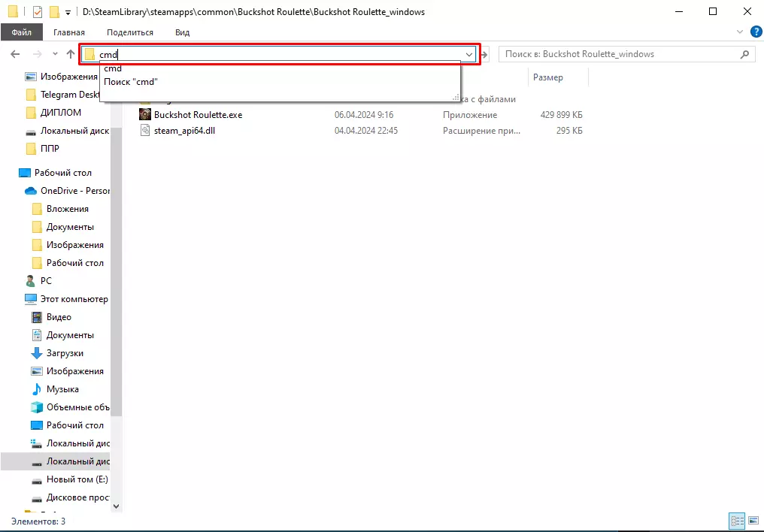This screenshot has width=764, height=532.
Task: Open the Telegram Desktop folder in sidebar
Action: 70,95
